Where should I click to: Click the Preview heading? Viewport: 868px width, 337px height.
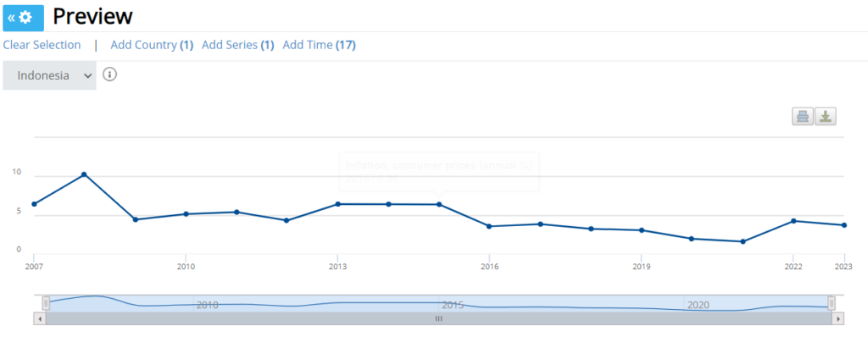(92, 17)
